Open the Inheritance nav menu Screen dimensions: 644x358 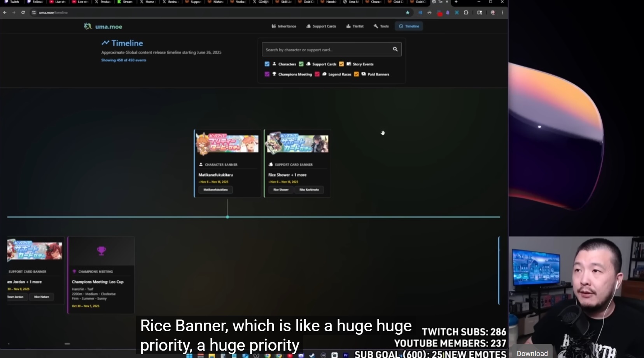(x=284, y=26)
